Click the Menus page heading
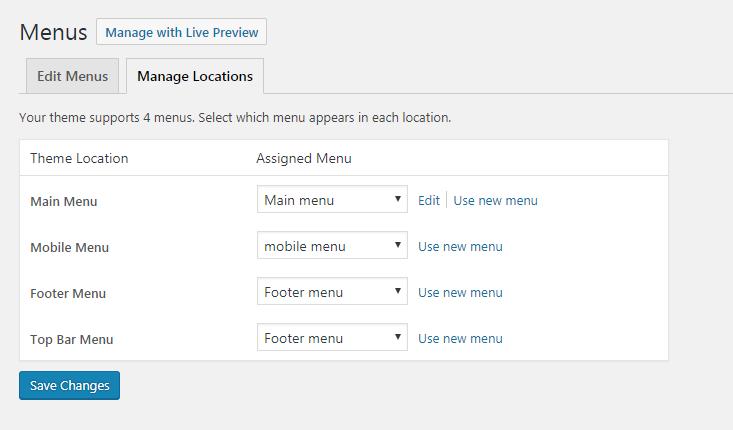The height and width of the screenshot is (430, 733). tap(53, 32)
